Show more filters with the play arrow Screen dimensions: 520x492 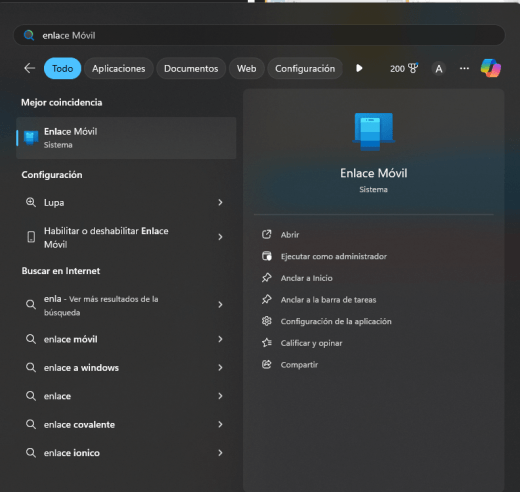359,68
